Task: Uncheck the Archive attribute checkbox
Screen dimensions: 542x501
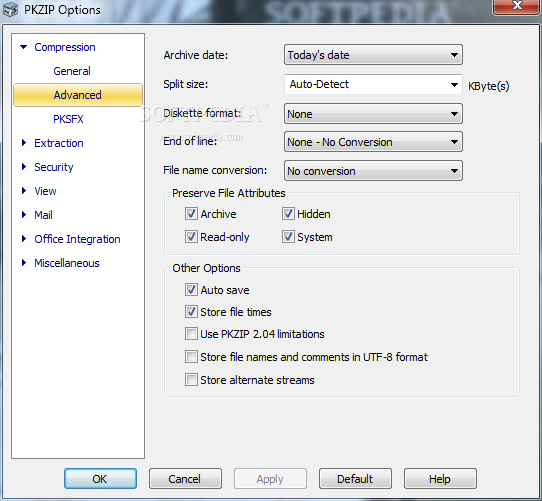Action: pos(191,214)
